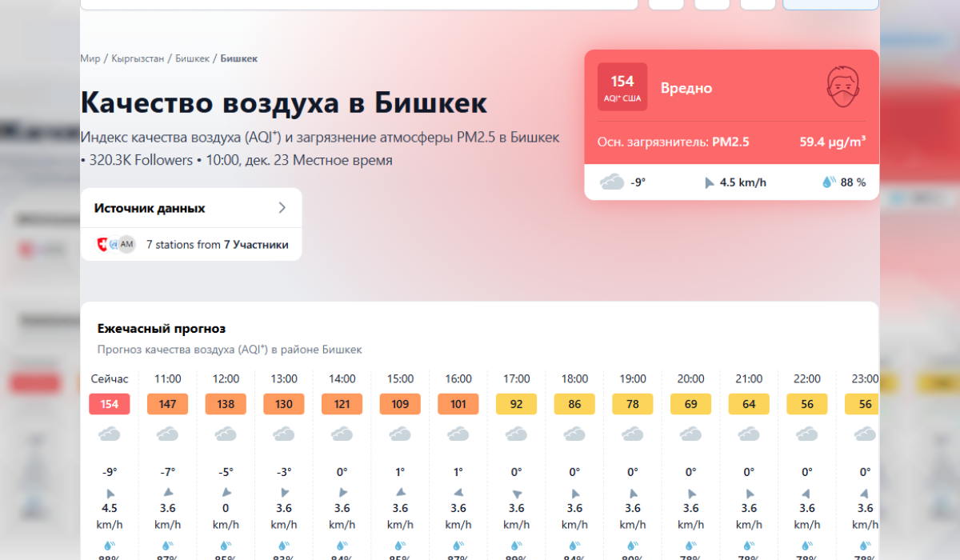Expand Источник данных with the chevron arrow
960x560 pixels.
coord(282,208)
